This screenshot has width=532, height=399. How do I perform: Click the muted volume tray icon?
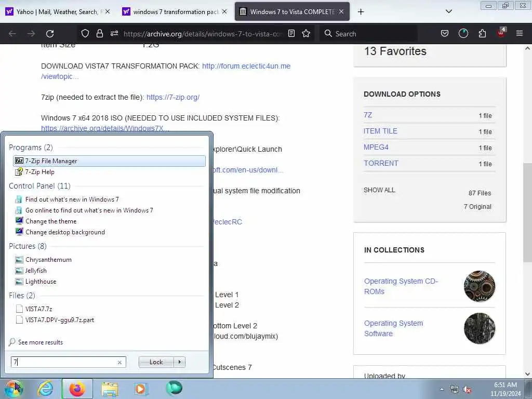[467, 390]
